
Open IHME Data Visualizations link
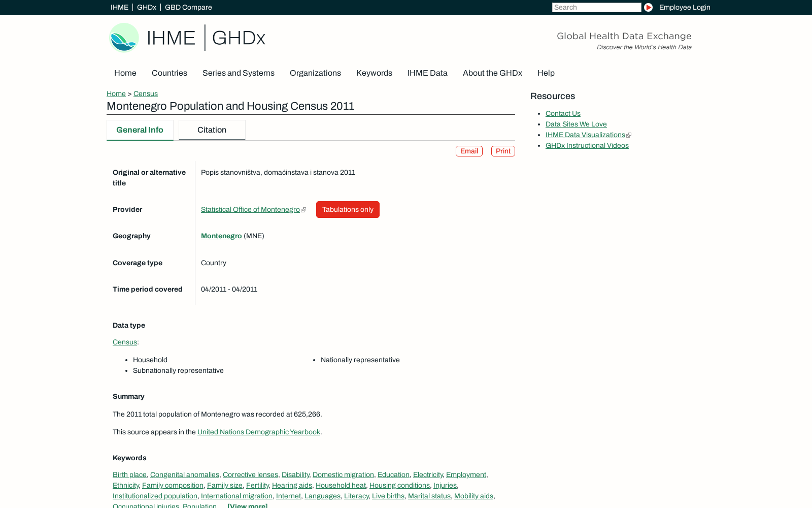pyautogui.click(x=585, y=135)
